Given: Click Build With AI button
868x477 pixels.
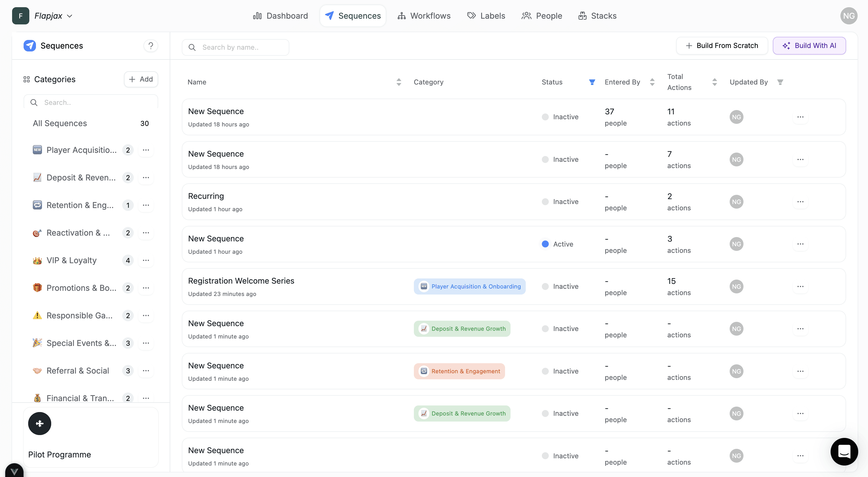Looking at the screenshot, I should [809, 45].
